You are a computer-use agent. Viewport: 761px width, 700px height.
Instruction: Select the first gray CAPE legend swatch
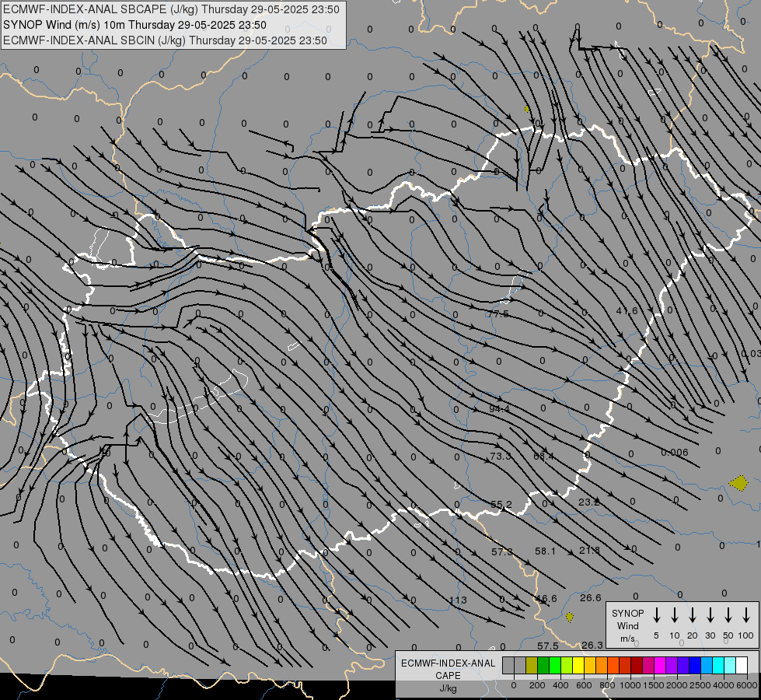click(508, 665)
